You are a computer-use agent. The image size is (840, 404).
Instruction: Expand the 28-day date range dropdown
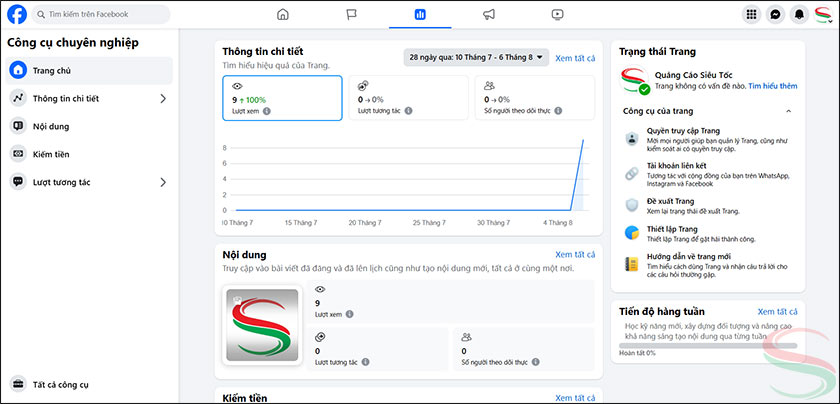(477, 58)
